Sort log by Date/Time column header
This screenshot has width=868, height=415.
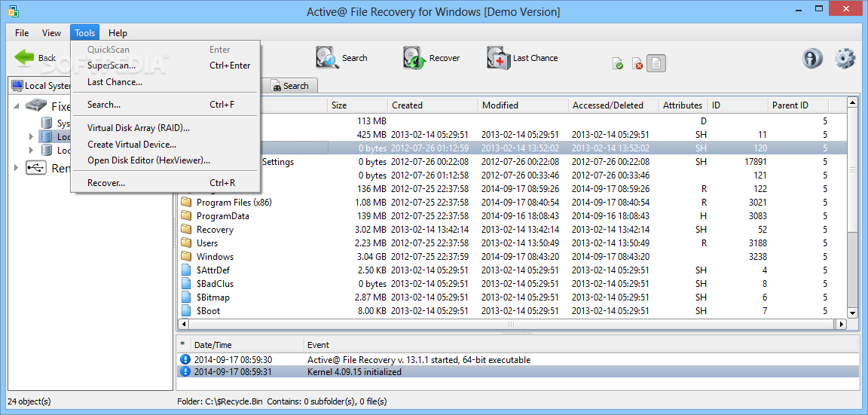tap(247, 345)
